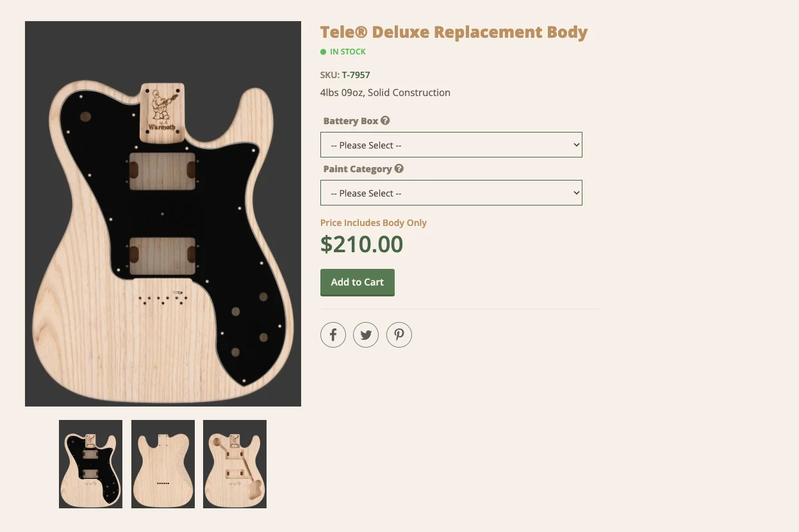
Task: Click the Battery Box field label
Action: tap(350, 121)
